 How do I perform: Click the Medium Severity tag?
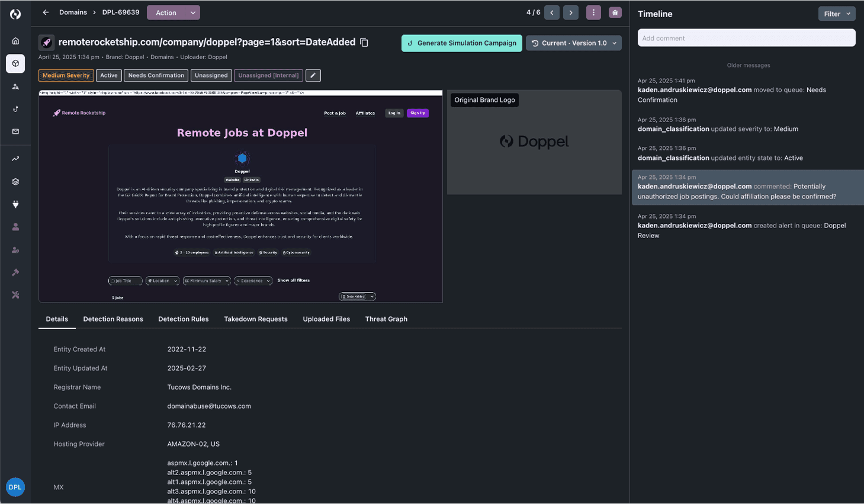point(66,75)
